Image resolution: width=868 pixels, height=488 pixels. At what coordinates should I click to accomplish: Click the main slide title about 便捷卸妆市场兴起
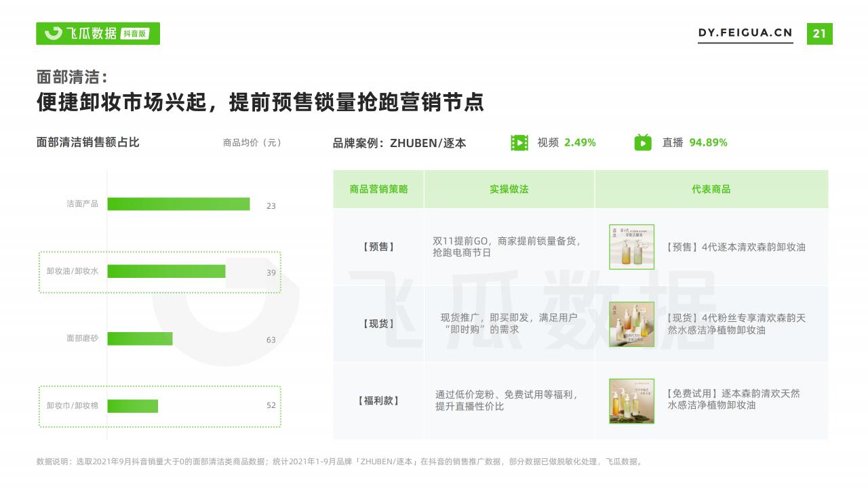260,102
